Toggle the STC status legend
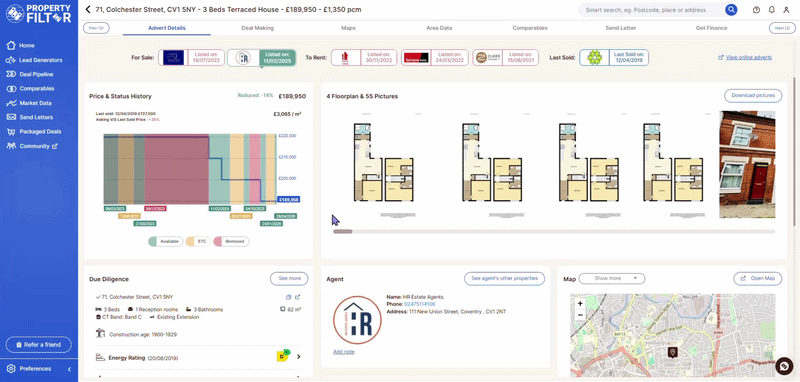 pyautogui.click(x=197, y=241)
